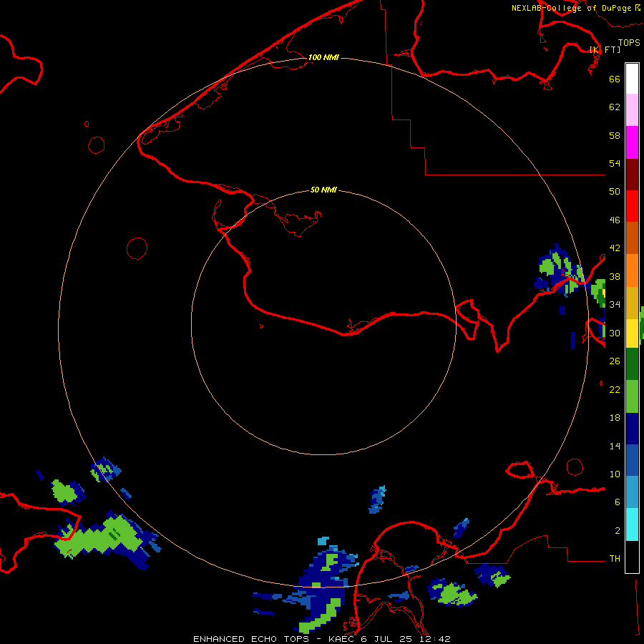Click legend value '2'

pyautogui.click(x=618, y=531)
